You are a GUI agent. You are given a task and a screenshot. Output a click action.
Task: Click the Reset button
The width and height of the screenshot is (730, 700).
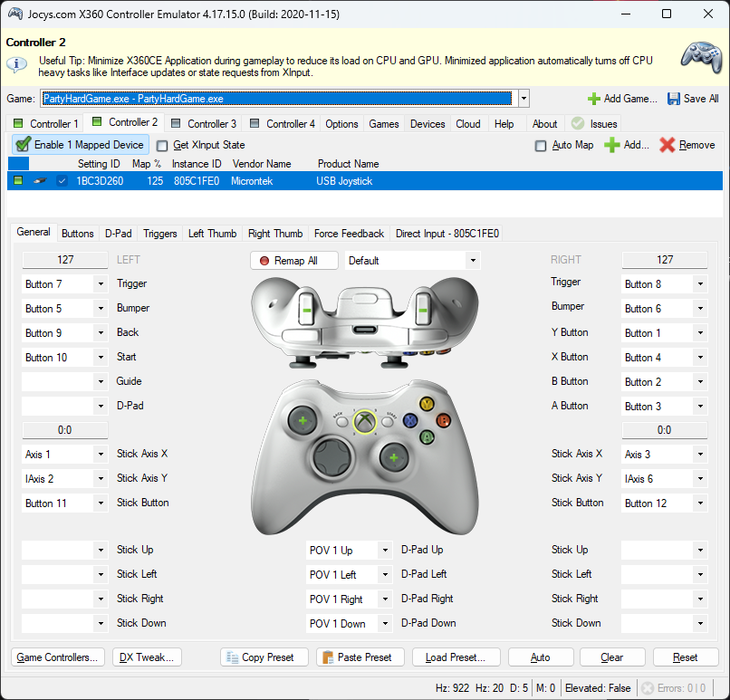point(686,657)
